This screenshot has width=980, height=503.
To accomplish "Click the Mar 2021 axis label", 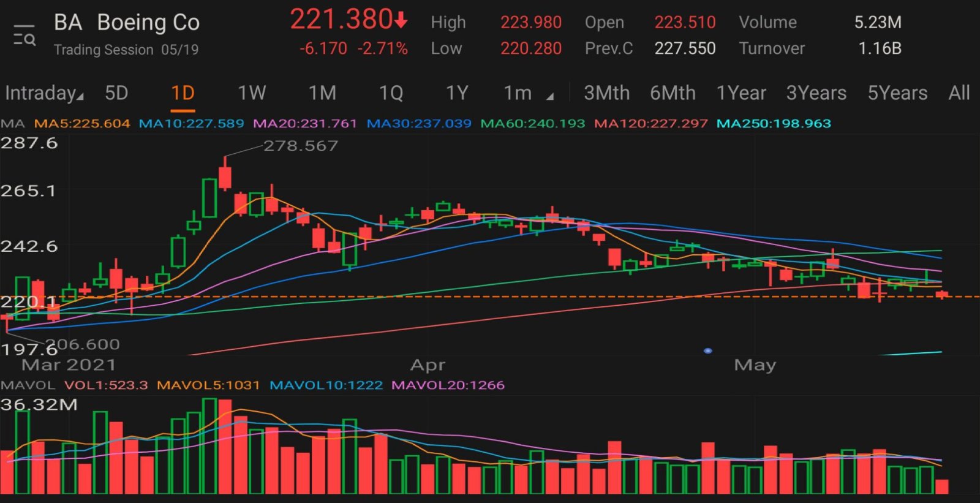I will [x=69, y=365].
